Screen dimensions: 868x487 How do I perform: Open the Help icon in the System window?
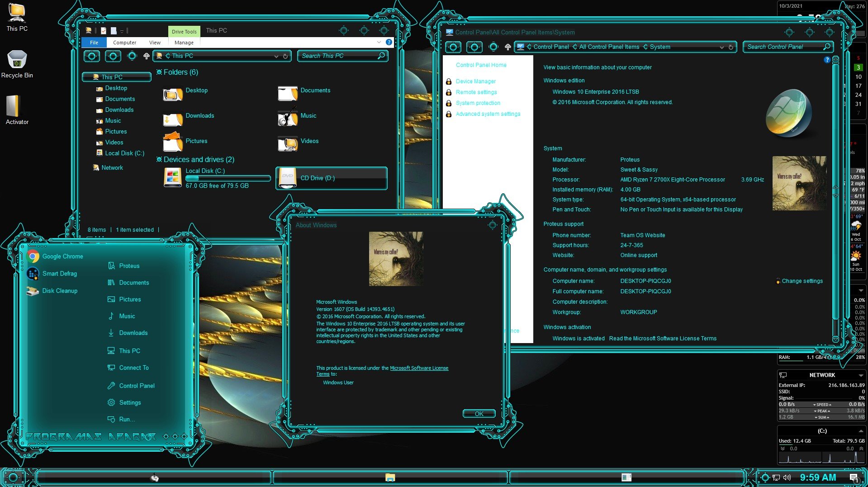pyautogui.click(x=827, y=60)
